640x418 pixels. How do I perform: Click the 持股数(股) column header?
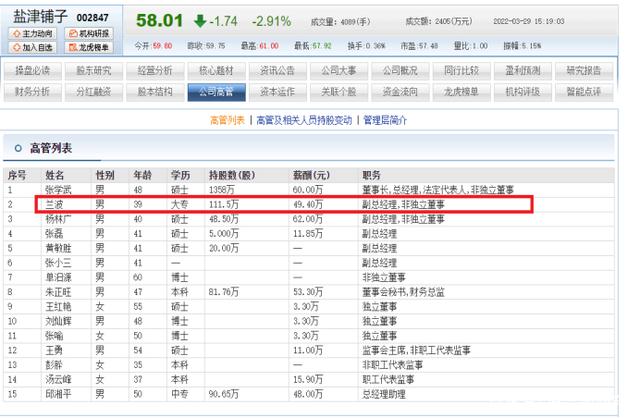pyautogui.click(x=232, y=175)
